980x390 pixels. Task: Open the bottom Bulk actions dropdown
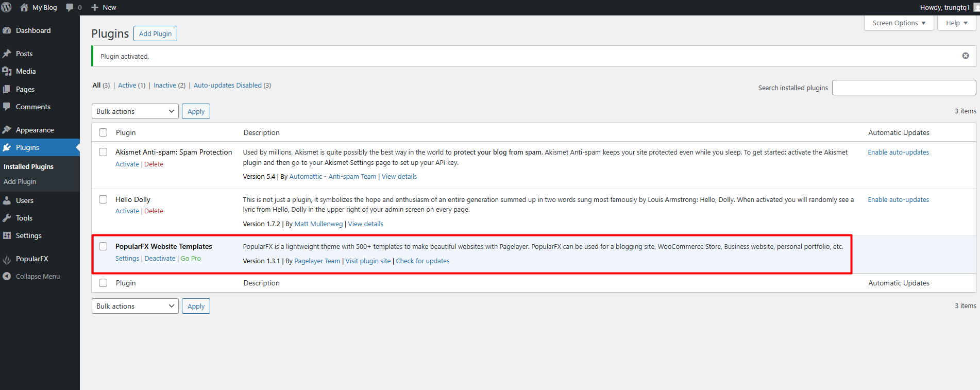135,306
